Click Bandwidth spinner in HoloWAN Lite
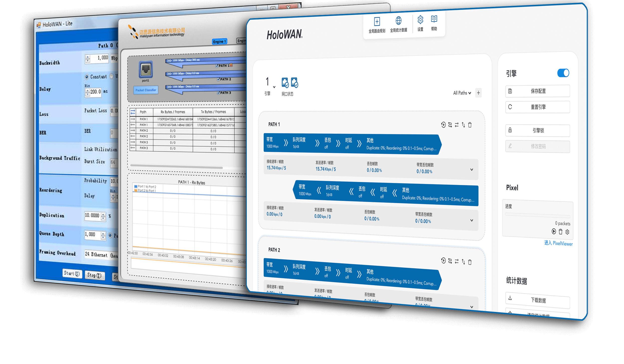Viewport: 624px width, 364px height. tap(87, 59)
